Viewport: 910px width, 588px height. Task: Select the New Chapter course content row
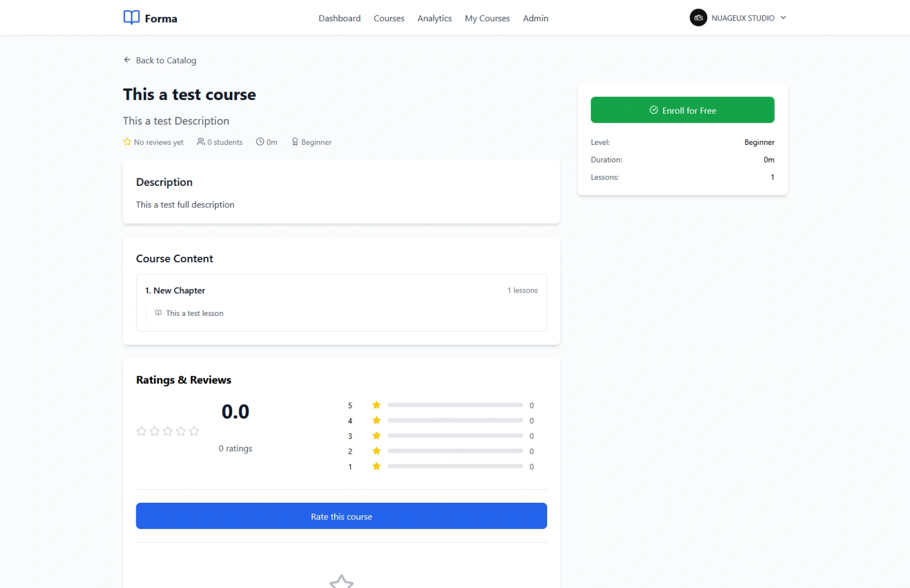[x=341, y=290]
